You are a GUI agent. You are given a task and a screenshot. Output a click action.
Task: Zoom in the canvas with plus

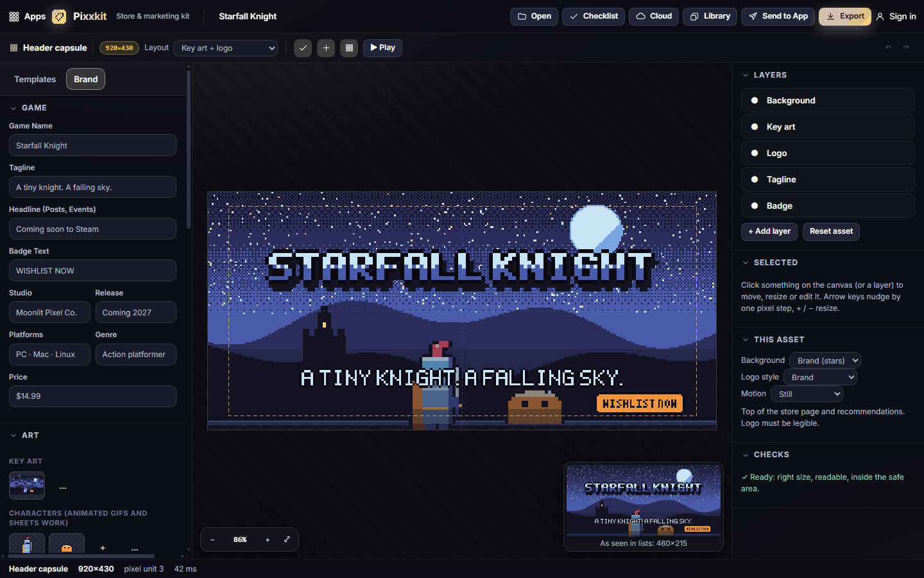tap(268, 539)
